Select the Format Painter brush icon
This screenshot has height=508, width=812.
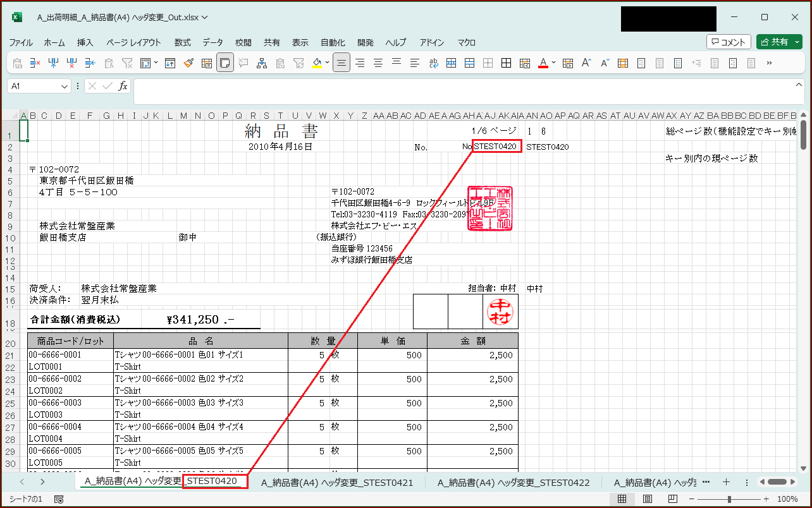[x=188, y=63]
